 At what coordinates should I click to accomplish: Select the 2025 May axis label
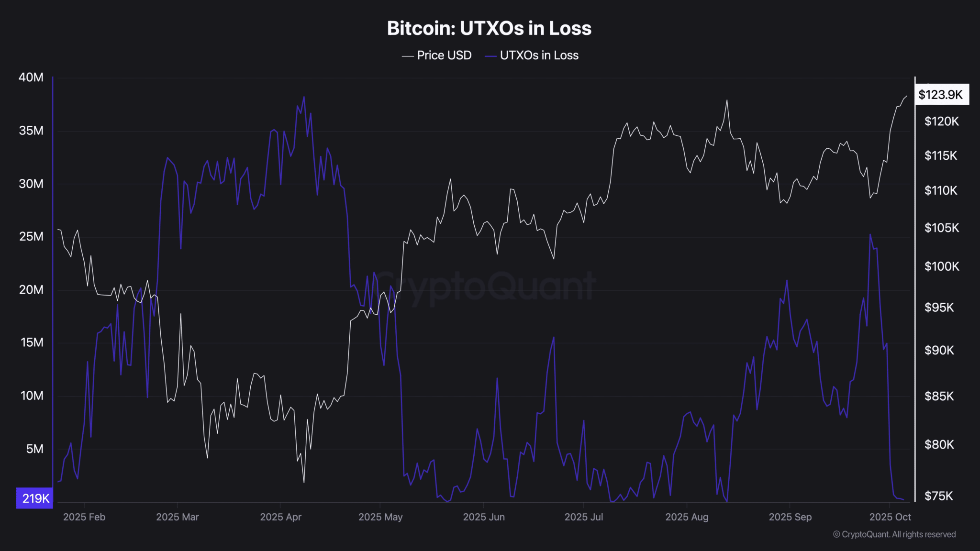click(x=380, y=517)
